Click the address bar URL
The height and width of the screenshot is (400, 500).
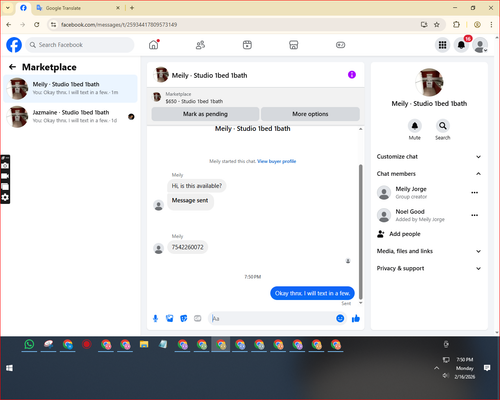click(119, 25)
